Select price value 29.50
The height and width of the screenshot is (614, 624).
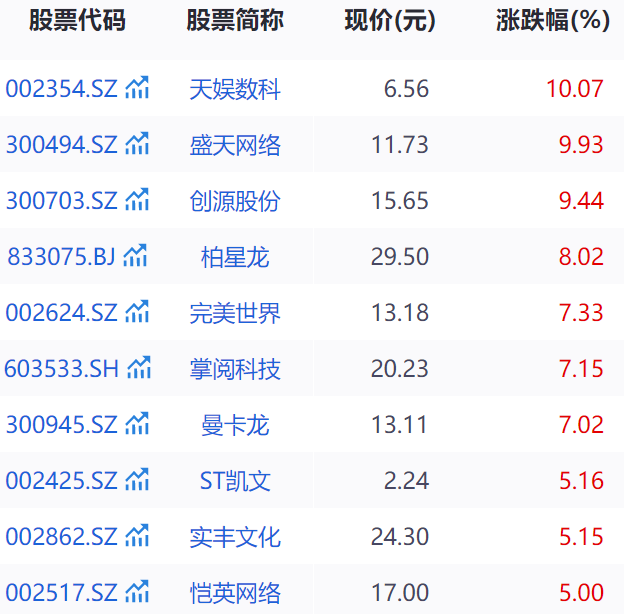pyautogui.click(x=400, y=257)
